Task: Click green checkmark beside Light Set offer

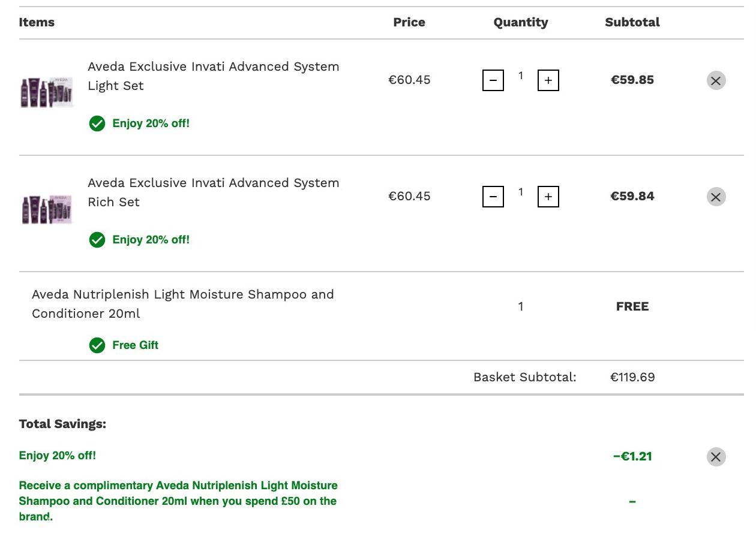Action: click(x=97, y=124)
